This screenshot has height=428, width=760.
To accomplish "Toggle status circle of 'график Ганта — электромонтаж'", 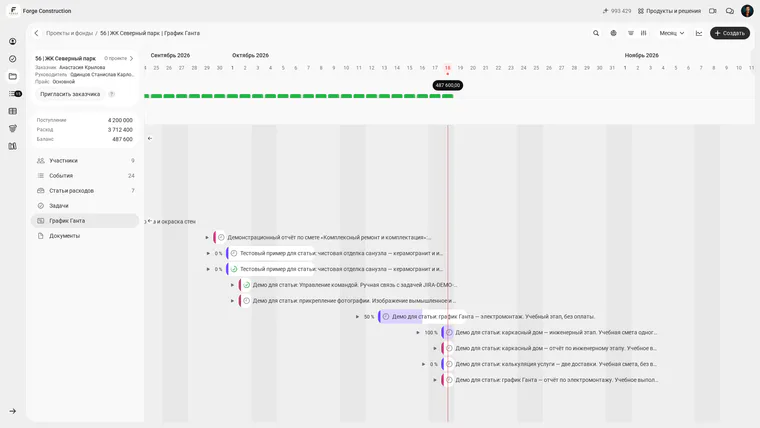I will 386,317.
